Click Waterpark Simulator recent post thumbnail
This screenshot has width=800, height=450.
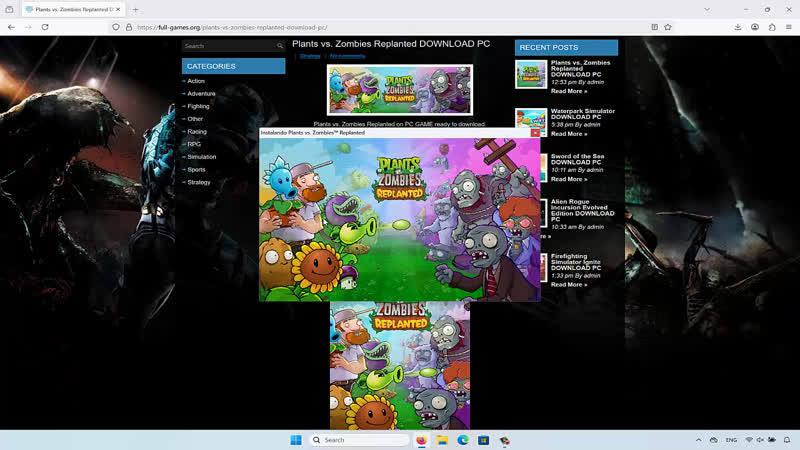531,118
